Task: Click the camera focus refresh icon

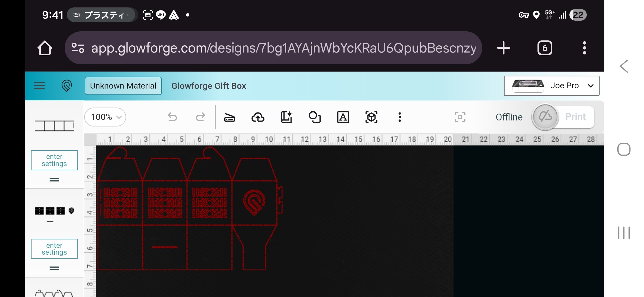Action: point(460,117)
